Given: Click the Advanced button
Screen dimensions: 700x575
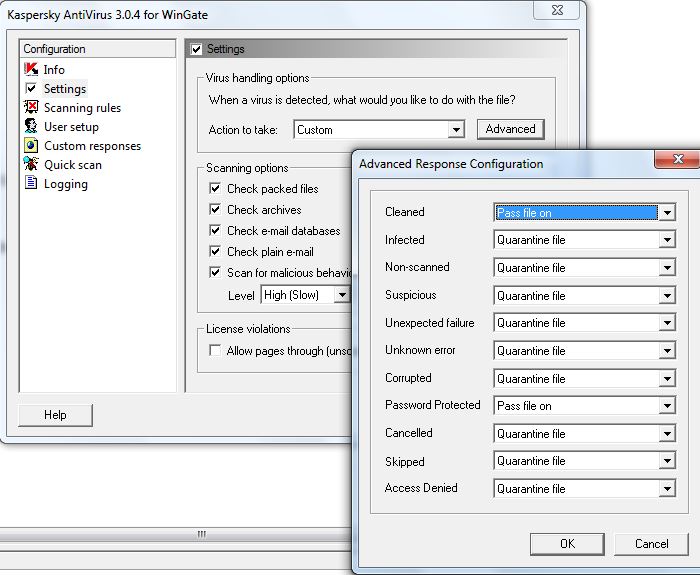Looking at the screenshot, I should [510, 129].
